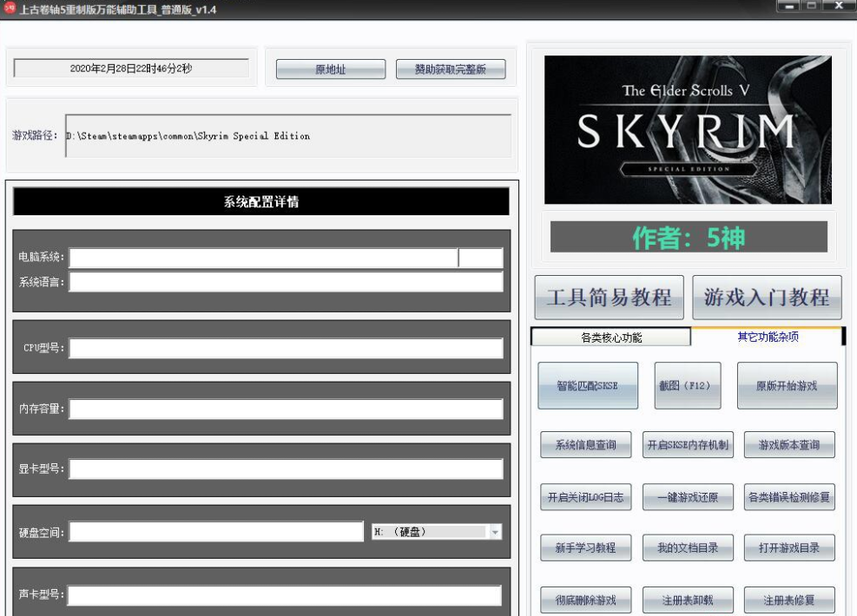Click the 原地址 button
This screenshot has height=616, width=857.
click(331, 69)
